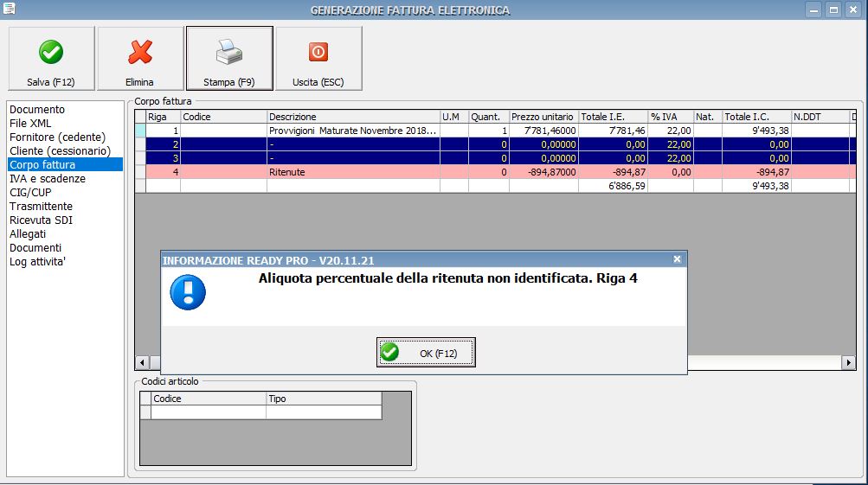Close the Informazione Ready Pro dialog
Viewport: 868px width, 485px height.
click(677, 258)
